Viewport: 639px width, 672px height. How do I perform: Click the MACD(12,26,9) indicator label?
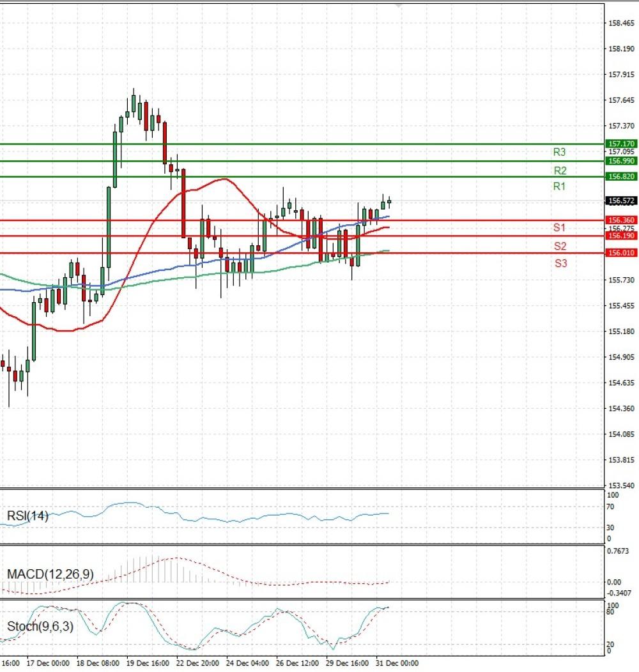click(x=50, y=574)
